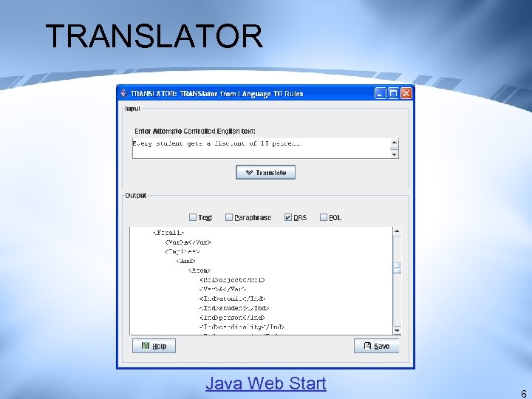Tick the Paraphrase checkbox
The height and width of the screenshot is (399, 532).
229,217
